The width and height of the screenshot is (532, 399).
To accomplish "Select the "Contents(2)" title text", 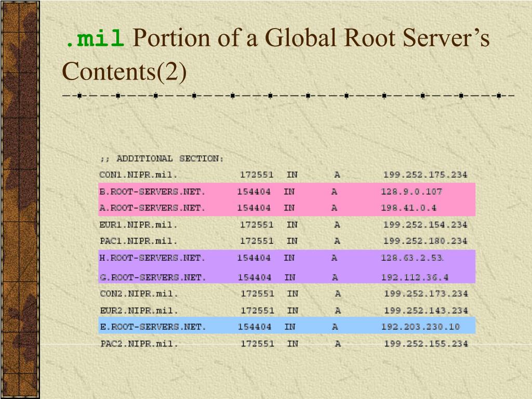I will pos(124,72).
